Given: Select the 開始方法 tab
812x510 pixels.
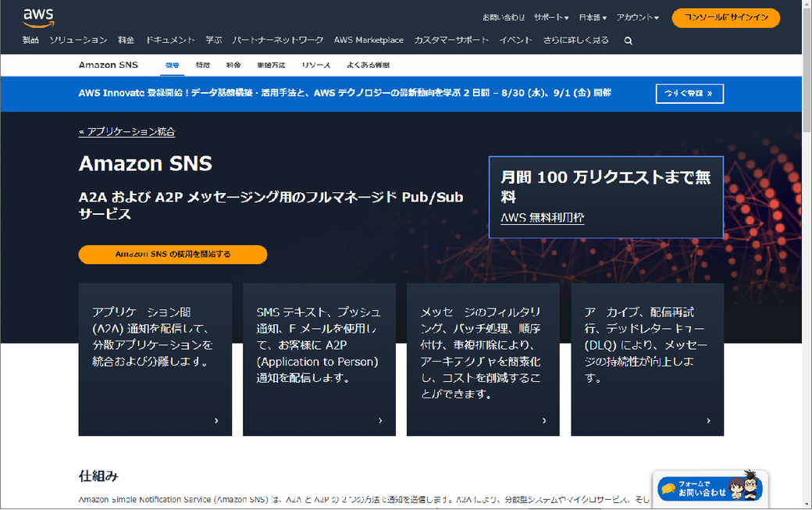Looking at the screenshot, I should pos(272,66).
